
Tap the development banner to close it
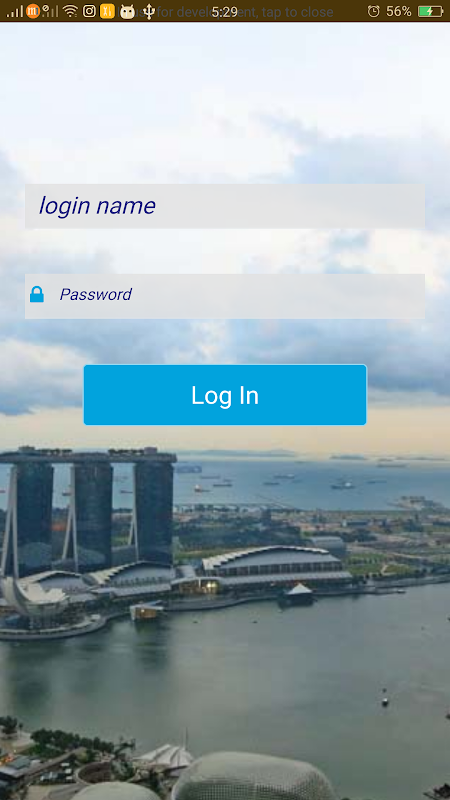[x=225, y=11]
